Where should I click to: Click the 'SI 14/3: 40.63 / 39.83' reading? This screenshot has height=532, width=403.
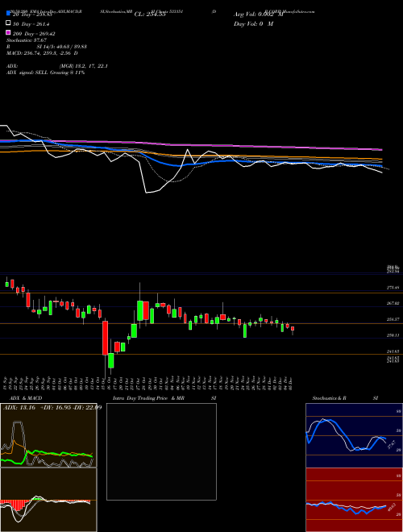[62, 47]
